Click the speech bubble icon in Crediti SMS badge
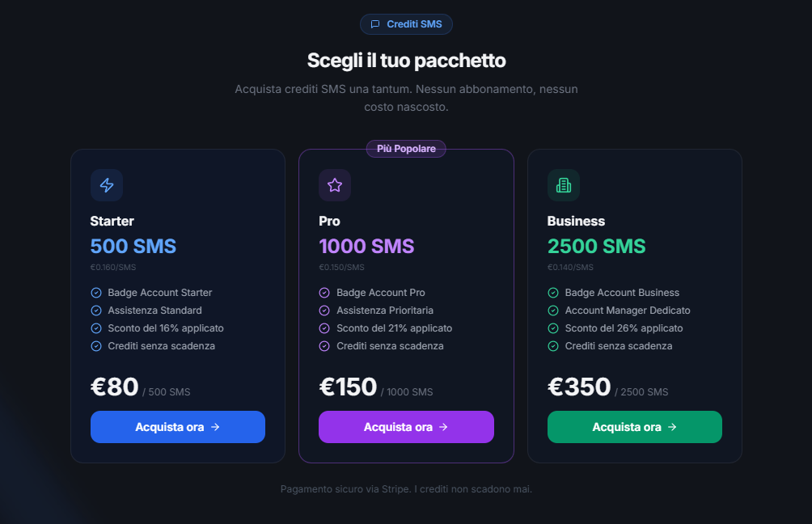Image resolution: width=812 pixels, height=524 pixels. pyautogui.click(x=374, y=23)
